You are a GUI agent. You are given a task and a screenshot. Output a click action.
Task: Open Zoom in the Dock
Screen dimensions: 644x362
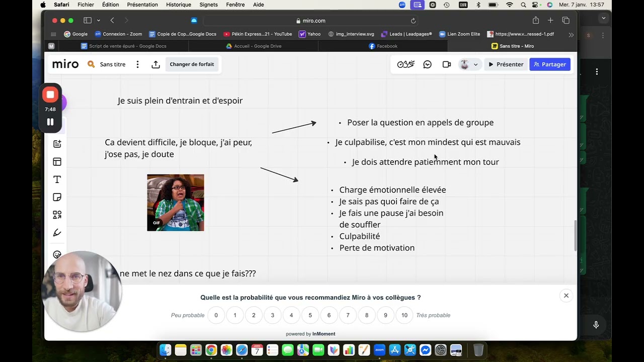pos(379,350)
